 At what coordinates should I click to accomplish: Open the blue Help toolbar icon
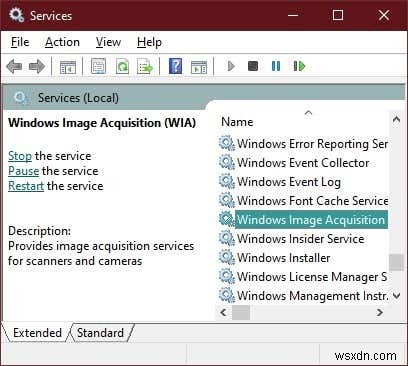click(175, 66)
